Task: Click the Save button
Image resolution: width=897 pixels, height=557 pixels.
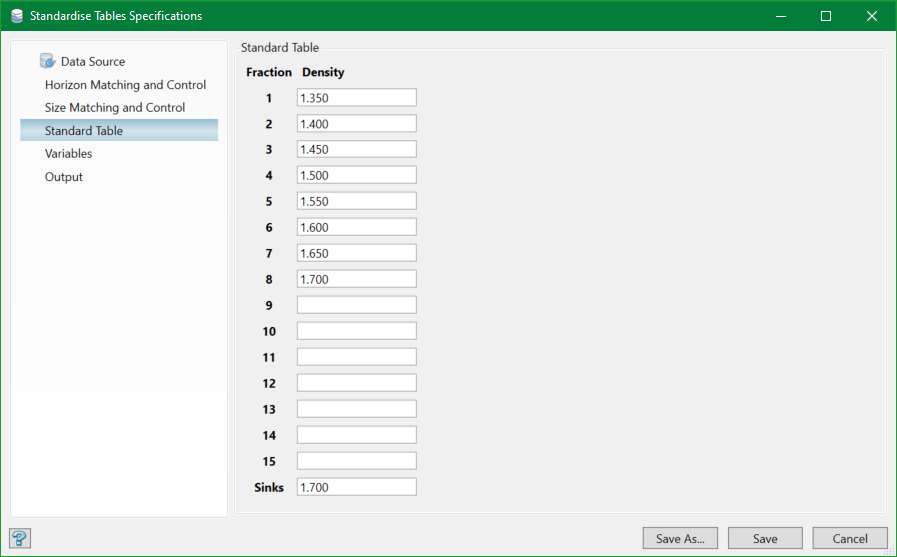Action: (765, 538)
